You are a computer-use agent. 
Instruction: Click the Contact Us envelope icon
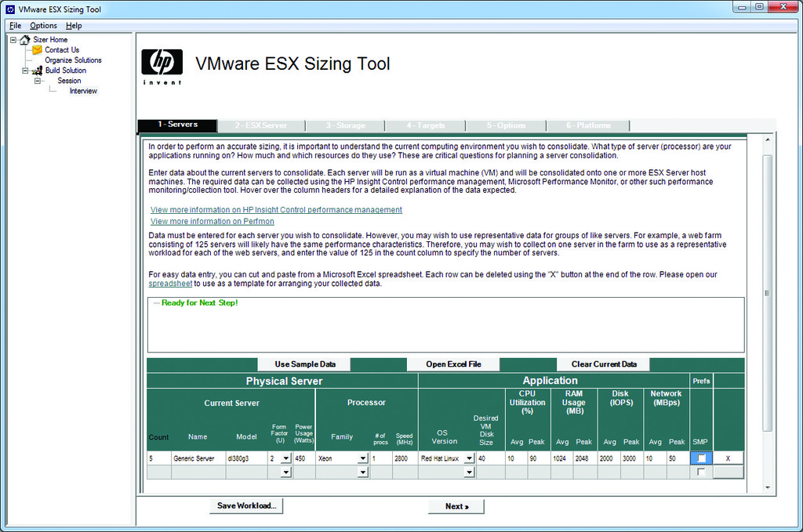tap(37, 49)
